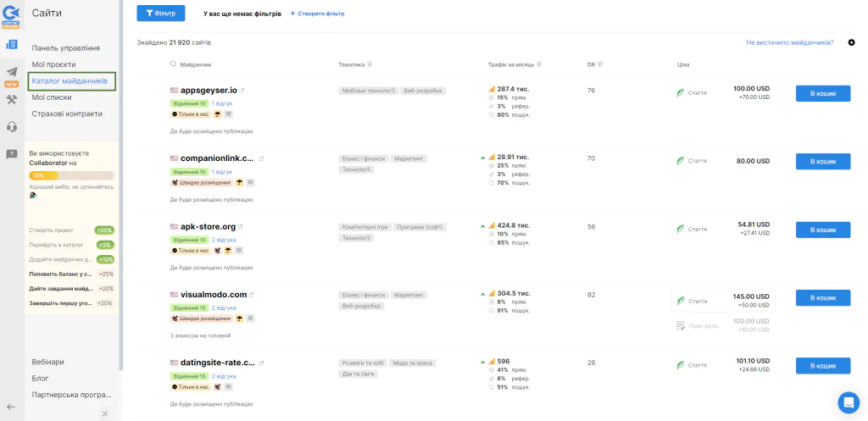Open visualmodo.com external link icon
Screen dimensions: 868x421
click(x=251, y=294)
